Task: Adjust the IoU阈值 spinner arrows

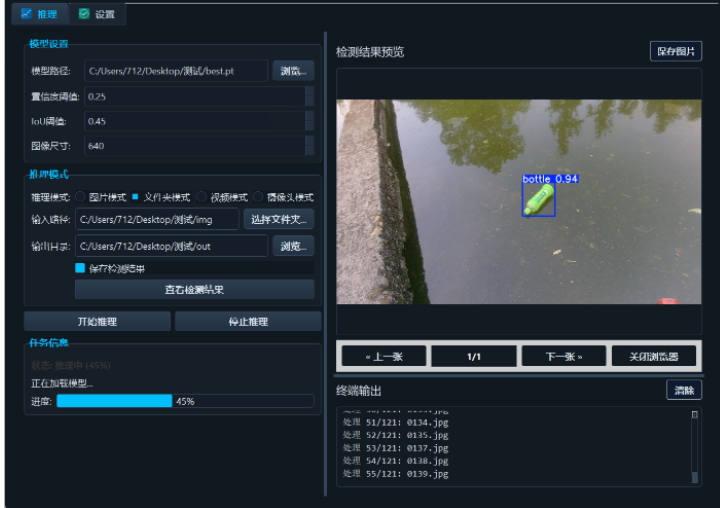Action: (310, 121)
